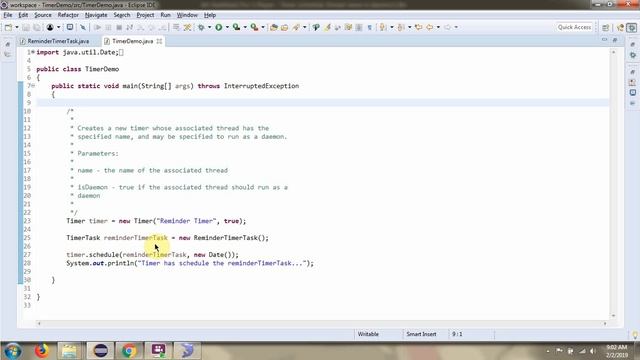The width and height of the screenshot is (640, 360).
Task: Toggle Block Selection Mode icon
Action: pos(359,27)
